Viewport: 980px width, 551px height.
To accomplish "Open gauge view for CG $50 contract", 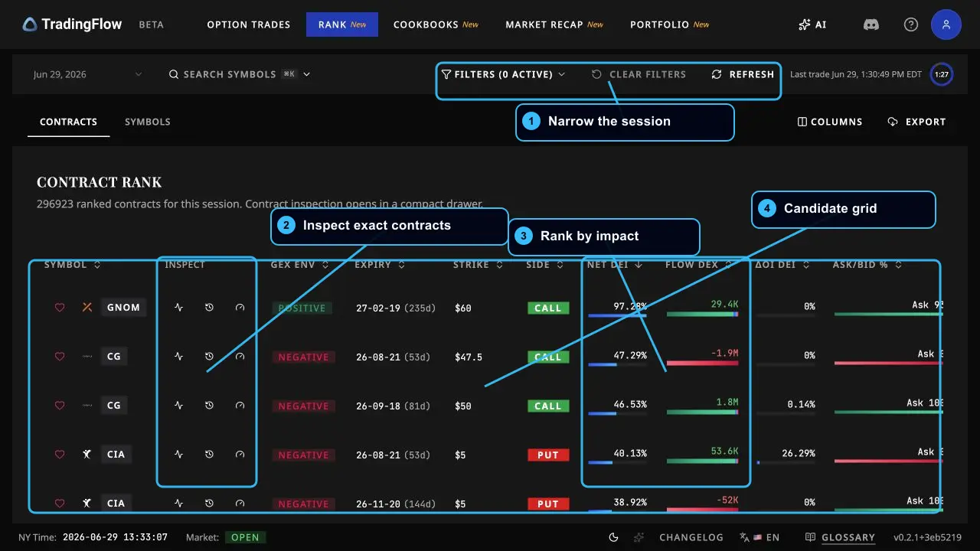I will pyautogui.click(x=240, y=406).
